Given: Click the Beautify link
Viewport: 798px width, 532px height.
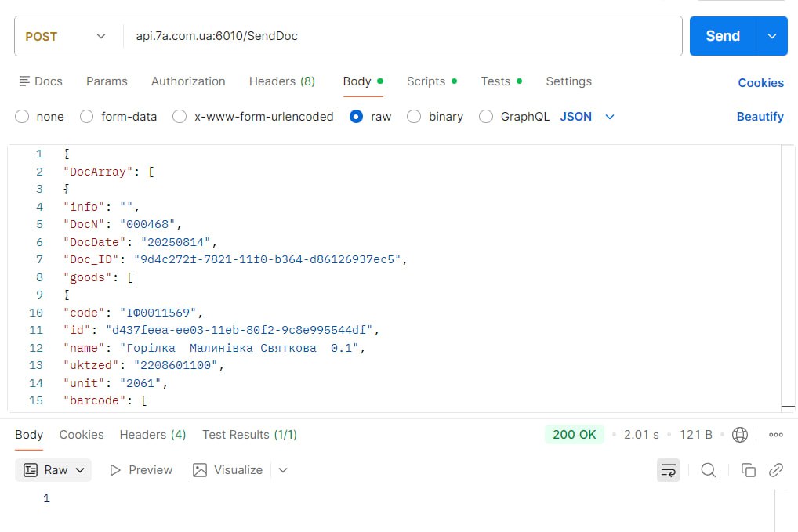Looking at the screenshot, I should click(x=760, y=117).
